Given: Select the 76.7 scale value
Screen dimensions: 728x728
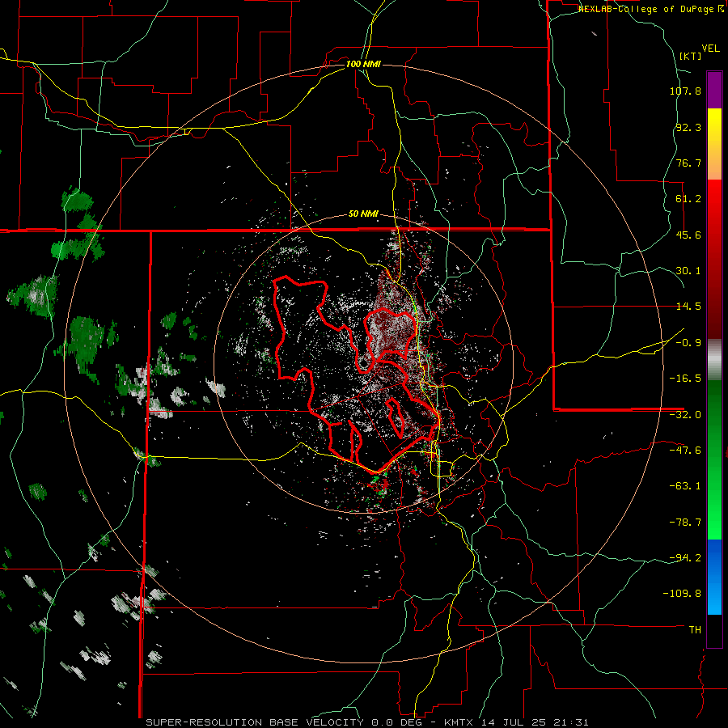Looking at the screenshot, I should pos(688,163).
